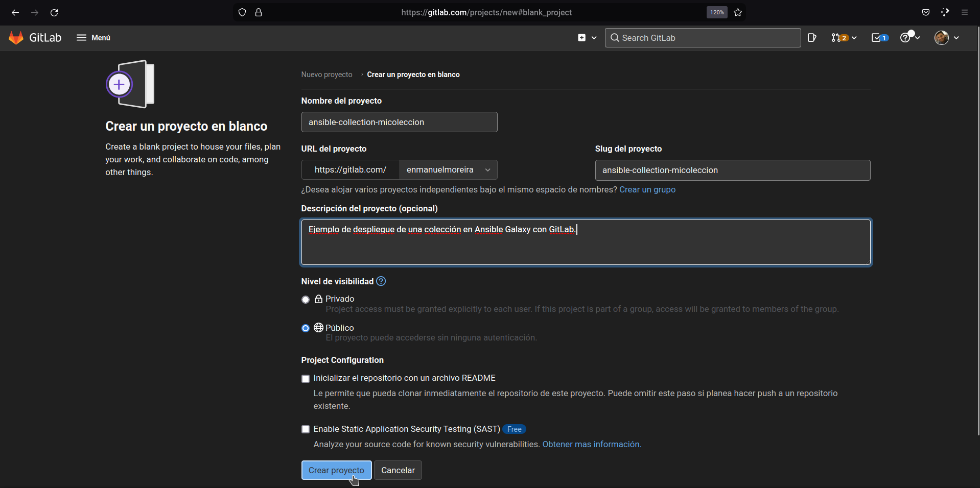
Task: Click the blank project plus illustration
Action: (x=131, y=84)
